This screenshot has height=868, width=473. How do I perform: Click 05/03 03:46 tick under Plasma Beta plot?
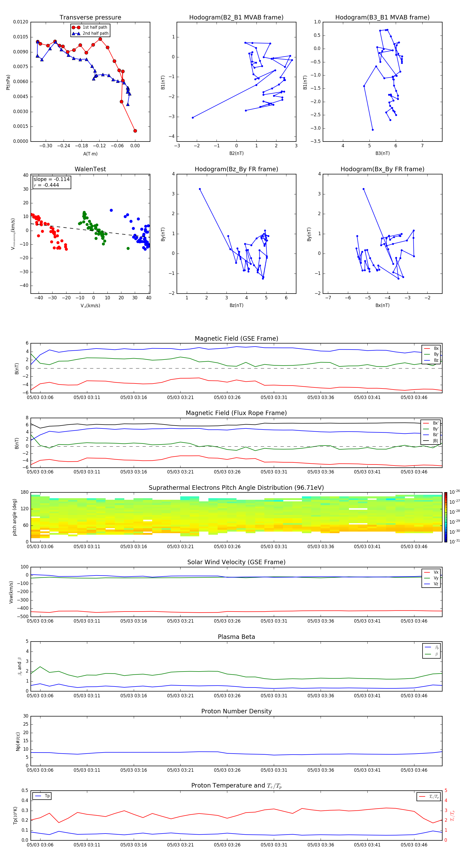click(414, 695)
